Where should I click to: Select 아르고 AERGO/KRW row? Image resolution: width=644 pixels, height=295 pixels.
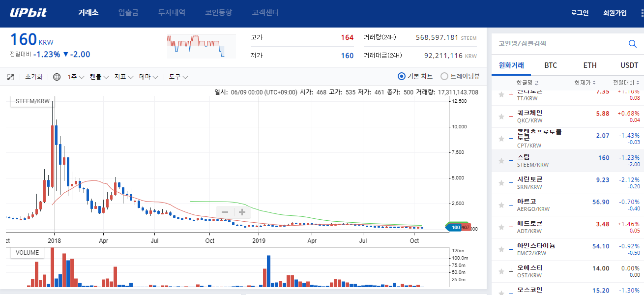click(568, 205)
